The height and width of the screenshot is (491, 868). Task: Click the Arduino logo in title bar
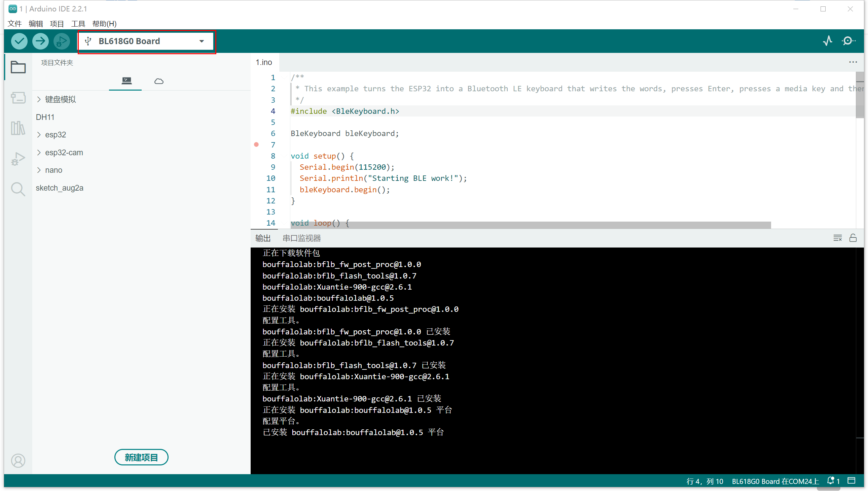(x=12, y=9)
